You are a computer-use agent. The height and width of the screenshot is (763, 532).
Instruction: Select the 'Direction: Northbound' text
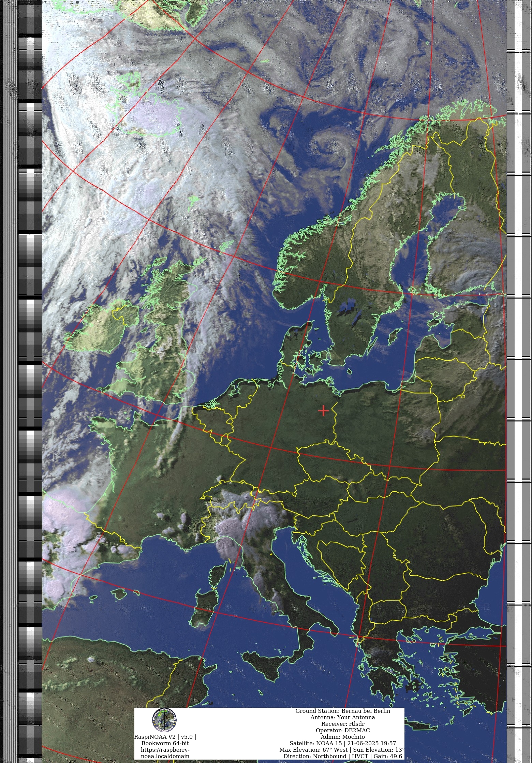click(x=315, y=756)
